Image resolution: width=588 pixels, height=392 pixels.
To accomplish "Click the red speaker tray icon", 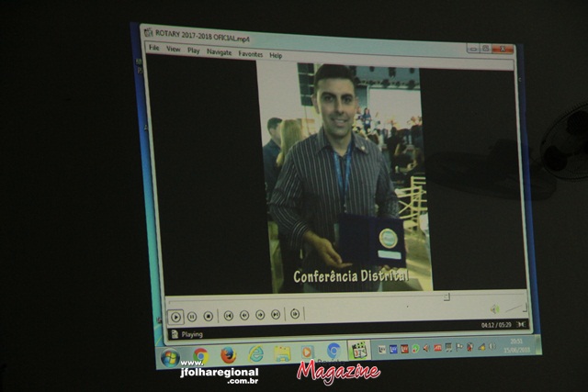I will [x=426, y=348].
